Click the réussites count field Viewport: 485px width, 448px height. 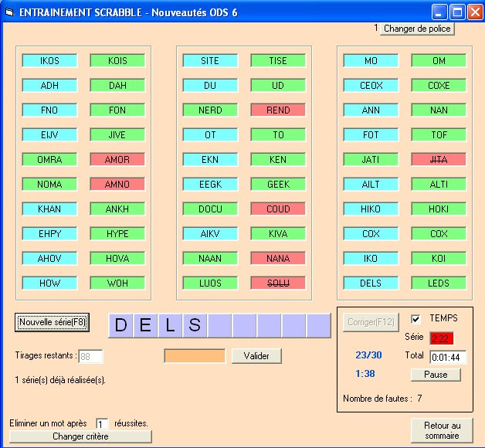point(102,423)
